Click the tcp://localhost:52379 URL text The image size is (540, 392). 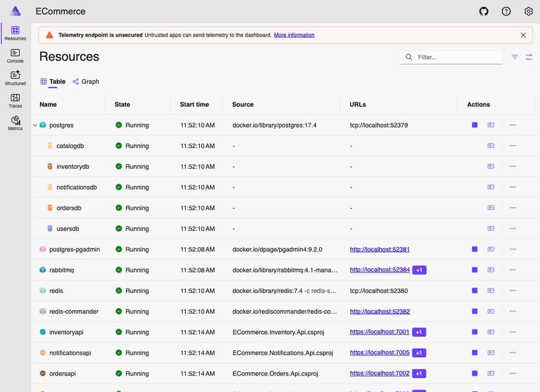(379, 125)
